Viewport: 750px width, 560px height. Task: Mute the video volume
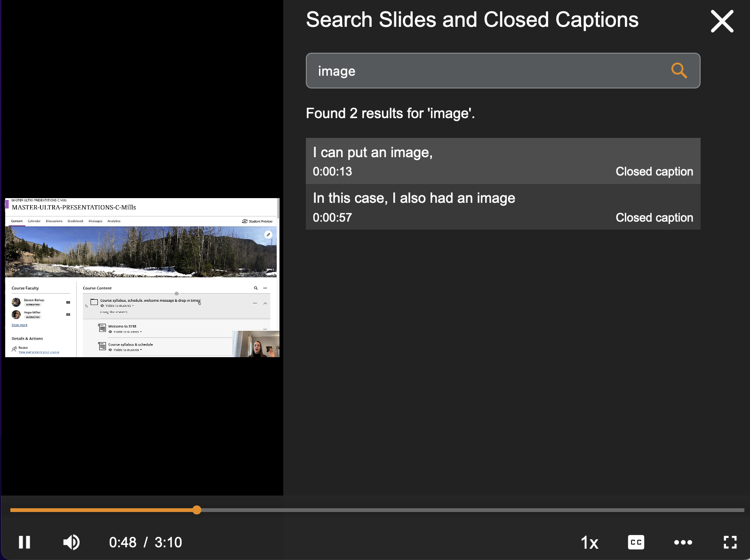pos(72,542)
